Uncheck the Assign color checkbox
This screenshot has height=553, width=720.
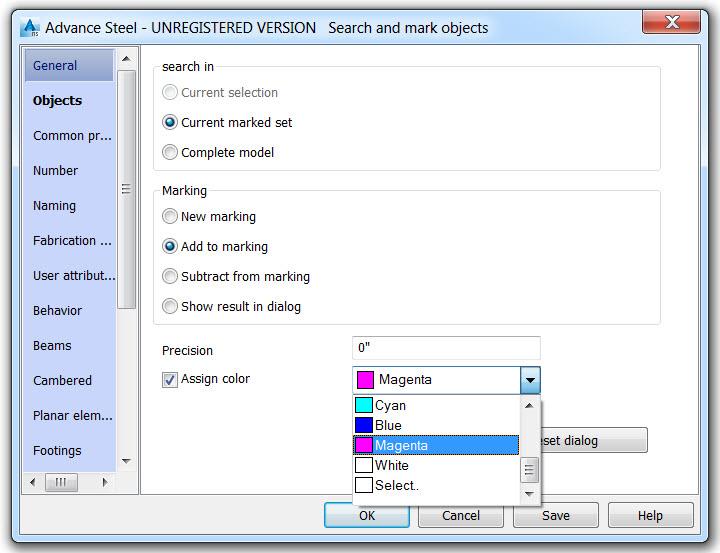(170, 380)
